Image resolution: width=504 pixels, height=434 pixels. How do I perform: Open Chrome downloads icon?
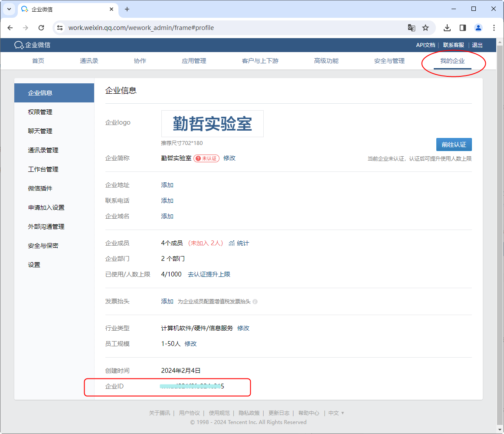click(447, 28)
